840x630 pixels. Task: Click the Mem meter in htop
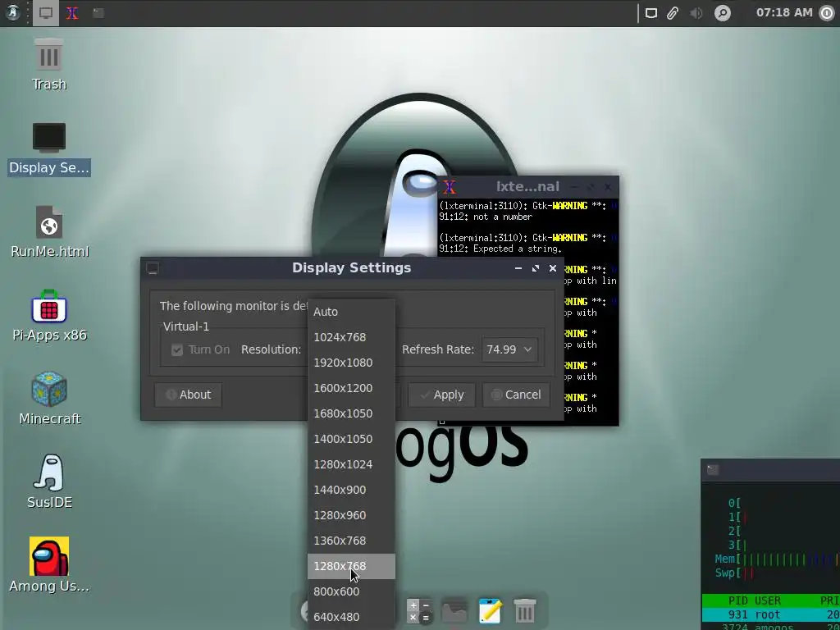[x=777, y=559]
